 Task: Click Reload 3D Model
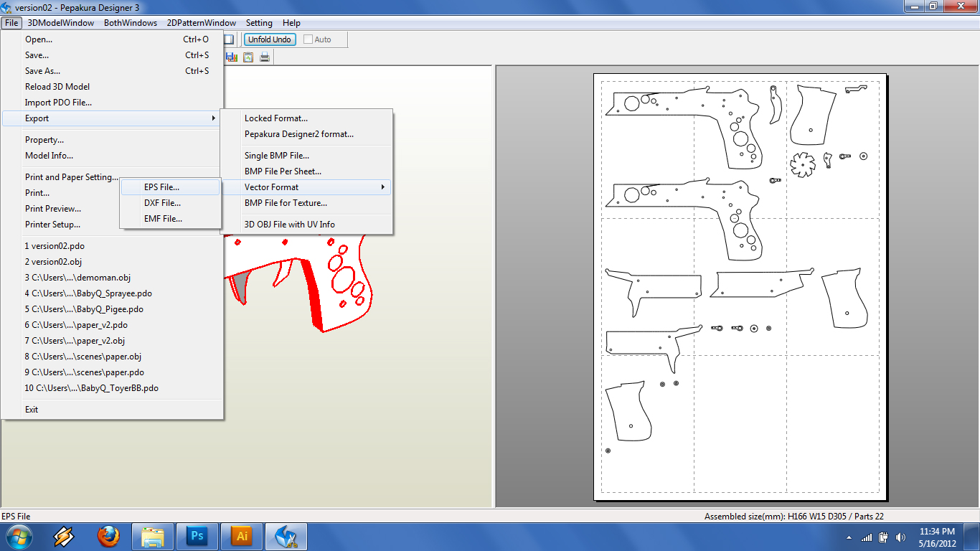[112, 87]
